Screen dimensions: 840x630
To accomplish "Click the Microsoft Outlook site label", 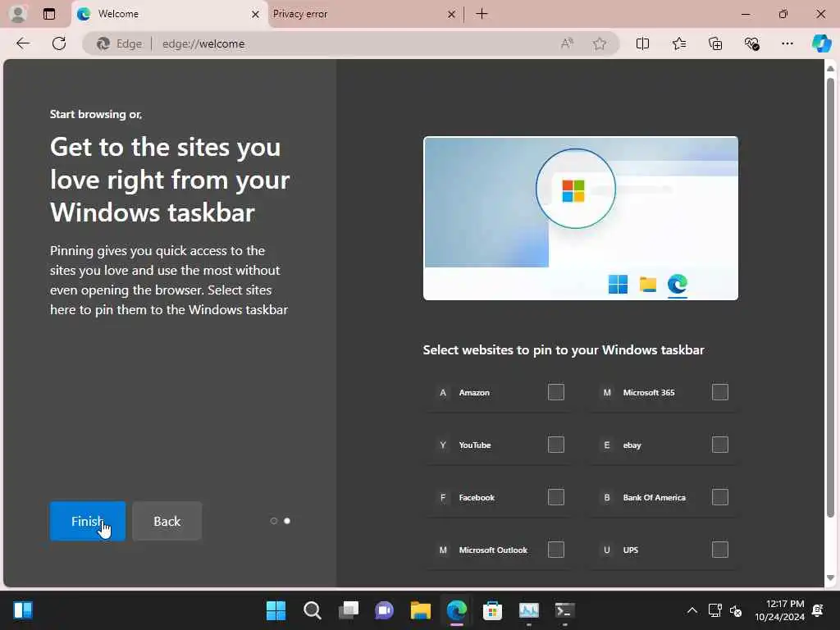I will coord(493,550).
